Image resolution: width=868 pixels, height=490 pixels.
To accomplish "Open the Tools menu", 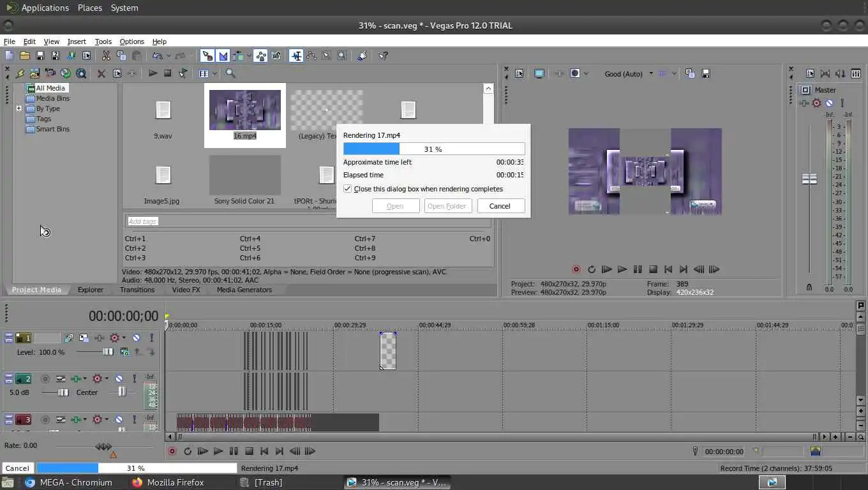I will (103, 41).
